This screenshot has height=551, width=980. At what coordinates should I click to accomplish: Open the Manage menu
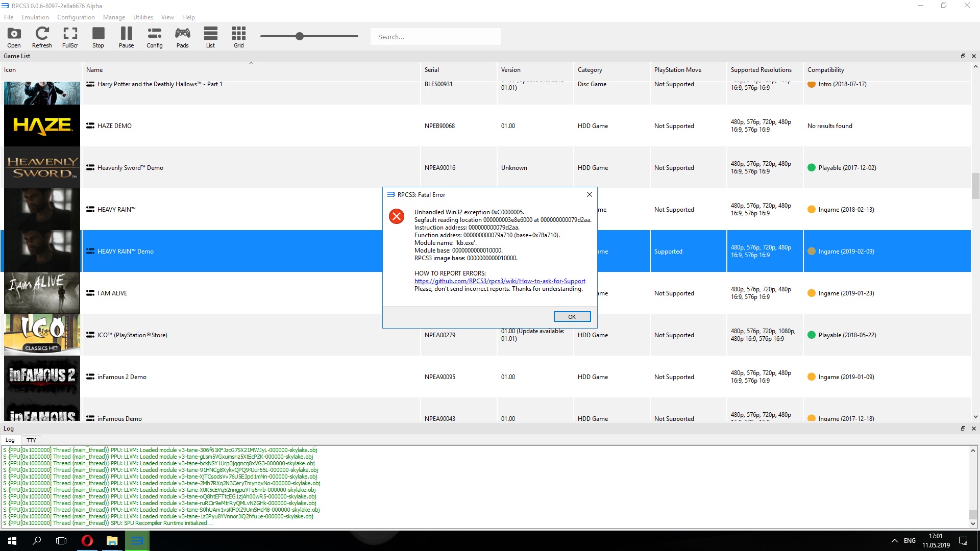tap(114, 17)
